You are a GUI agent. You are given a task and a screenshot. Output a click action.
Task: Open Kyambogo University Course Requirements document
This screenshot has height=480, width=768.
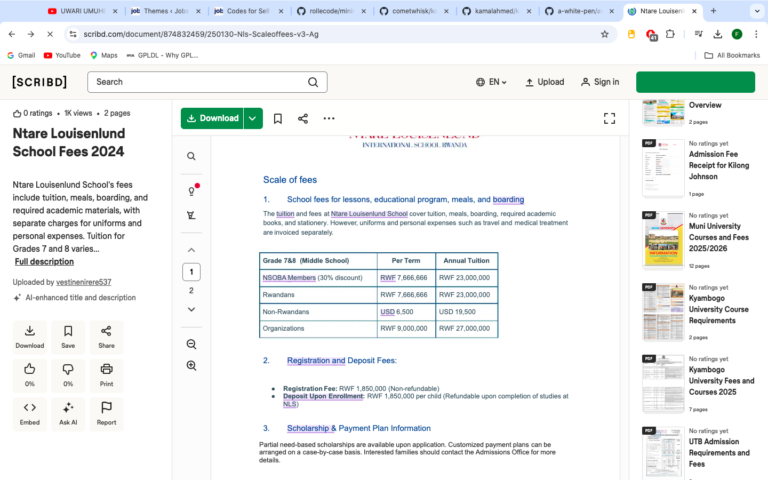point(719,309)
